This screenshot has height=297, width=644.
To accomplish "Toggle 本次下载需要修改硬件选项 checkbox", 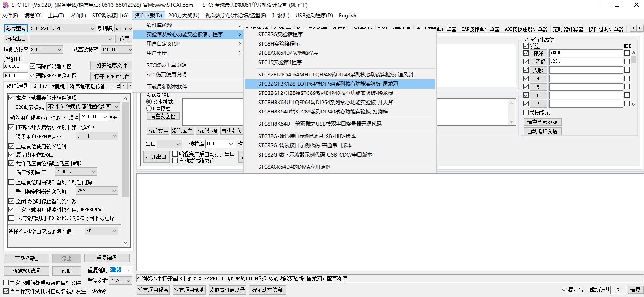I will tap(11, 98).
